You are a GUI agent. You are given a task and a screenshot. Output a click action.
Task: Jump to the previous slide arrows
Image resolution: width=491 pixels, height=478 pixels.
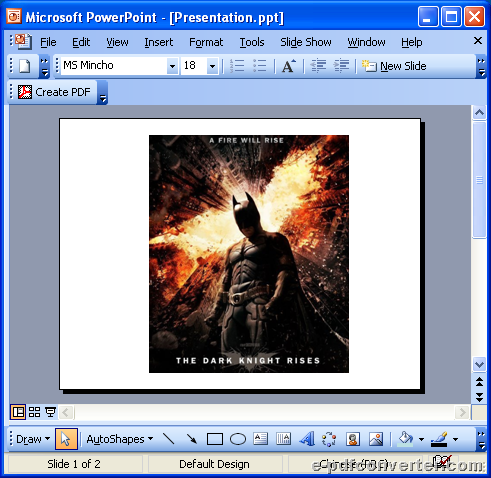[x=479, y=382]
